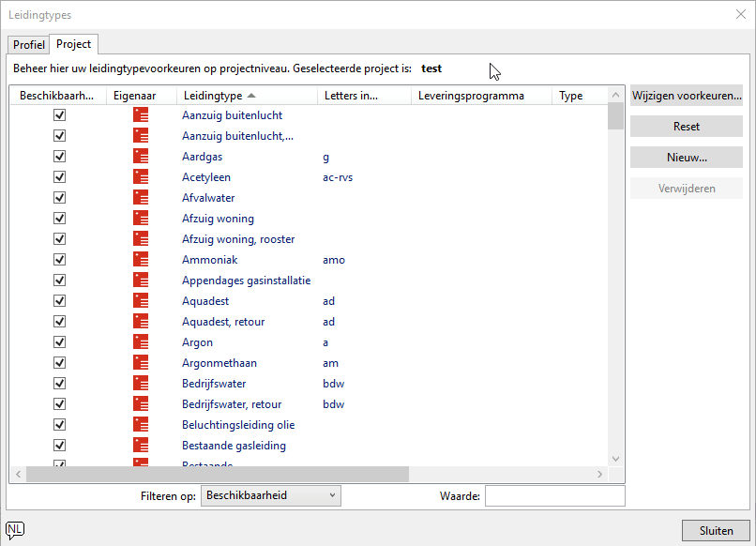Viewport: 756px width, 546px height.
Task: Sort by the Leveringsprogramma column header
Action: pyautogui.click(x=481, y=96)
